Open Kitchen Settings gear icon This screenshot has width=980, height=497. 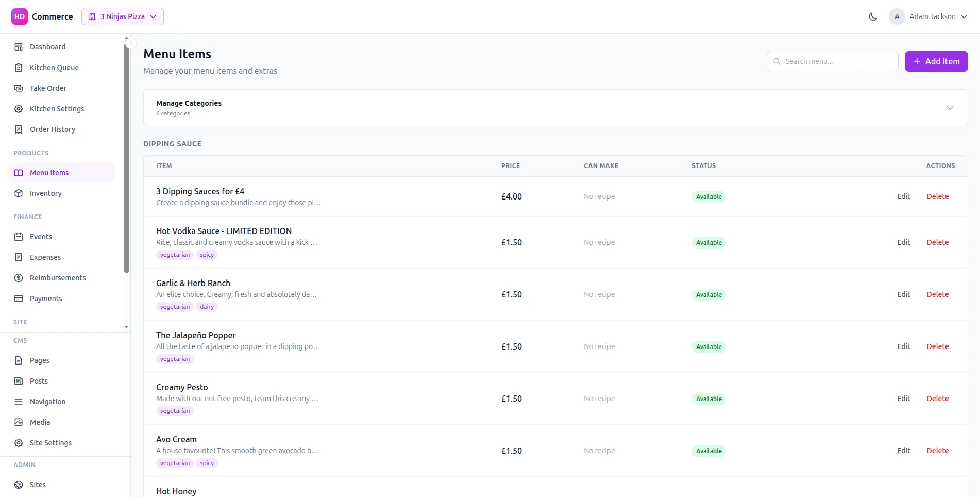tap(19, 109)
